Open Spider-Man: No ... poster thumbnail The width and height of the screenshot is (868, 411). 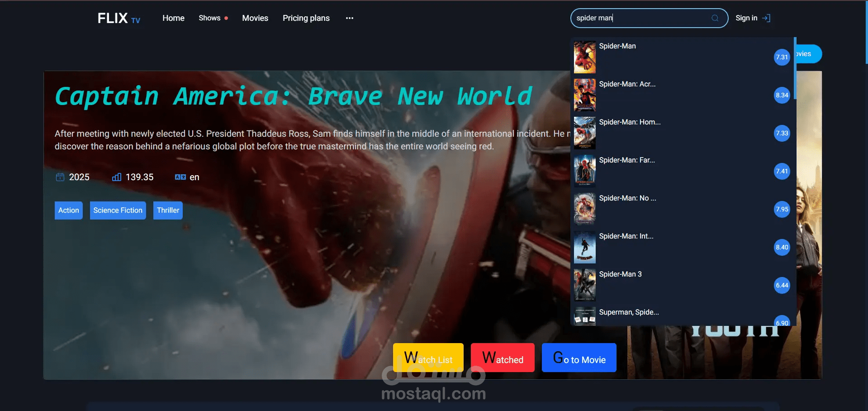[585, 209]
